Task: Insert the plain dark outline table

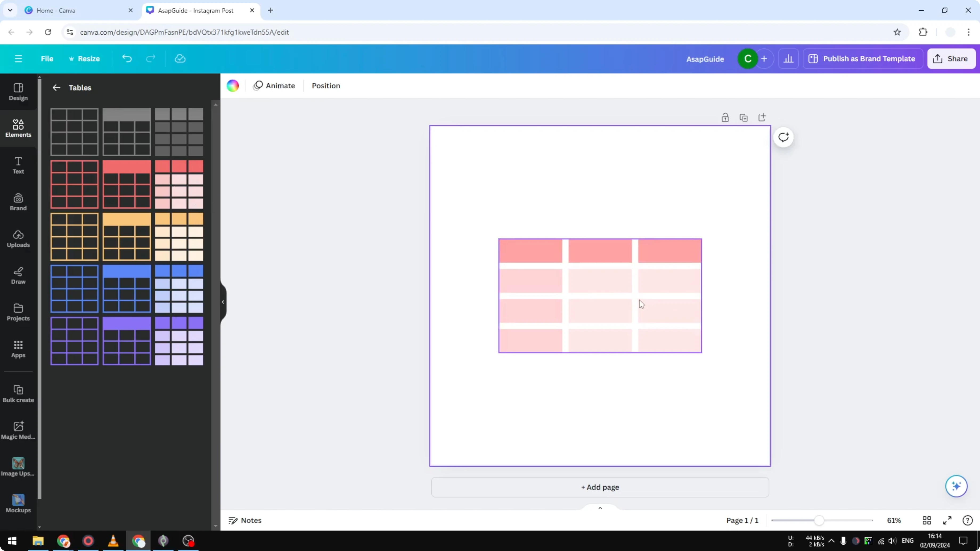Action: [x=75, y=132]
